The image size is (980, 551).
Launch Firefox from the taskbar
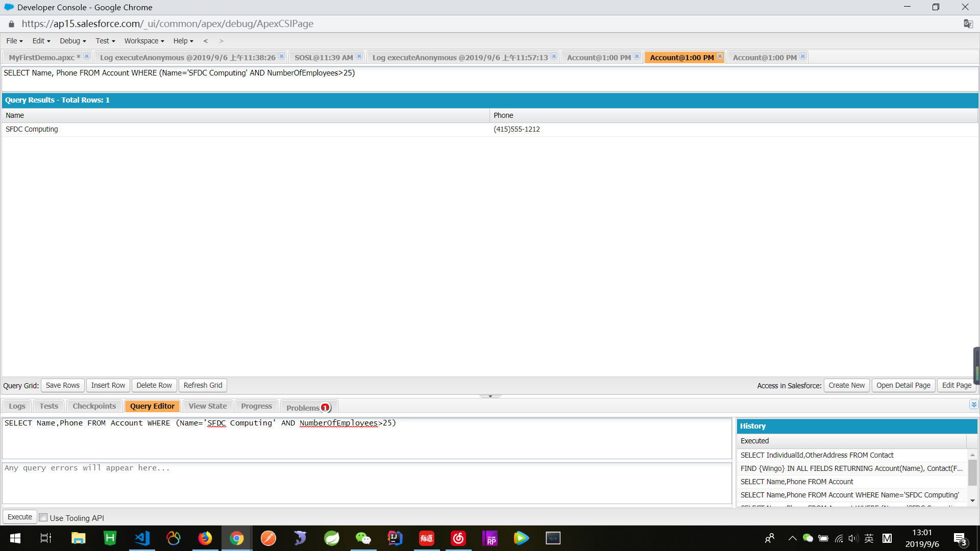205,538
